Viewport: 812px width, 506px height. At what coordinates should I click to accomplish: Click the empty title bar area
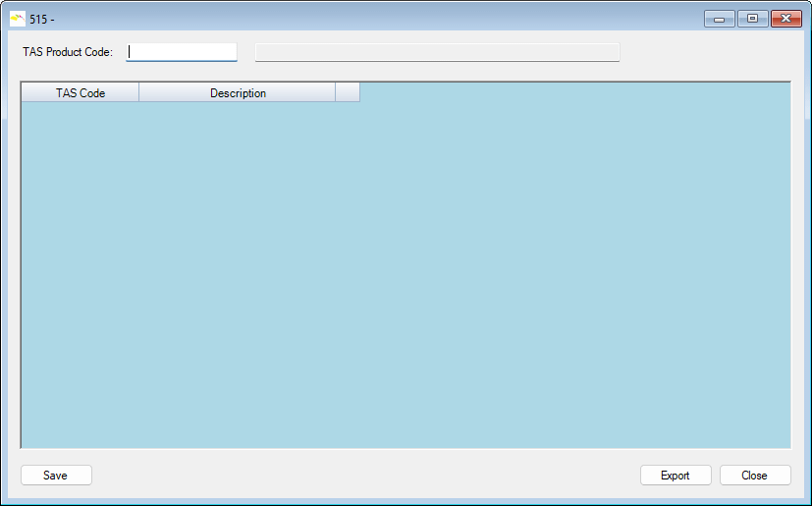point(373,19)
